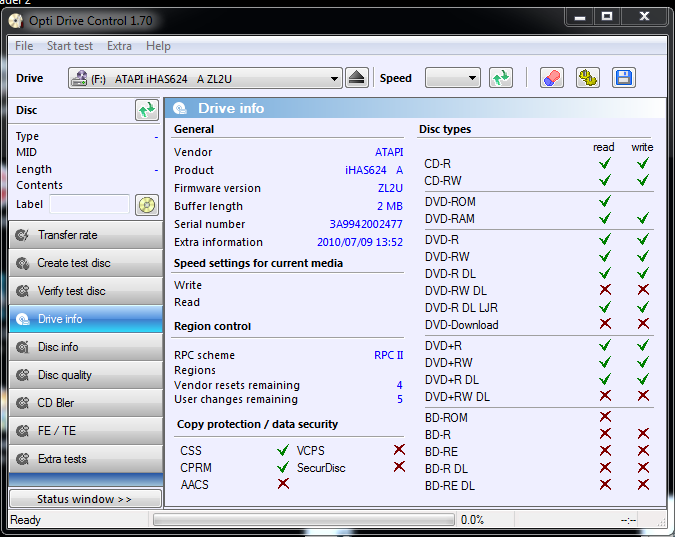The width and height of the screenshot is (675, 537).
Task: Switch to Disc quality scan
Action: 86,375
